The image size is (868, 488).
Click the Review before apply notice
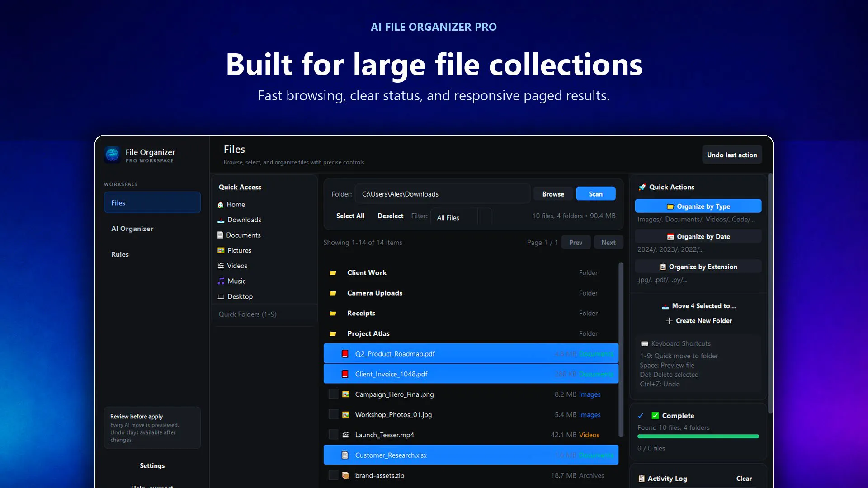(x=152, y=427)
